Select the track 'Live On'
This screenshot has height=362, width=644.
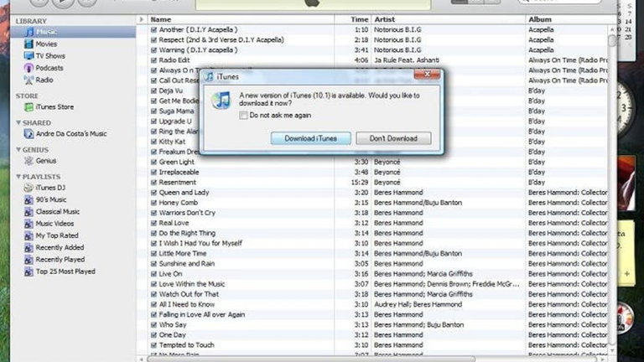(x=170, y=274)
